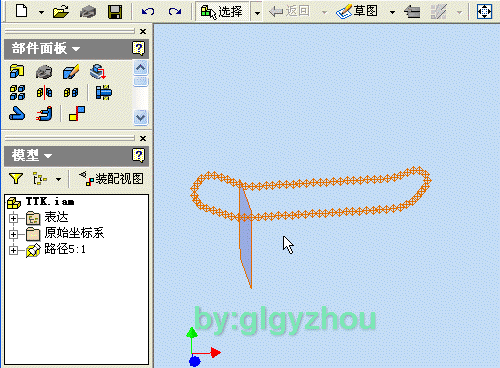Screen dimensions: 500x368
Task: Click the Redo arrow icon
Action: click(174, 12)
